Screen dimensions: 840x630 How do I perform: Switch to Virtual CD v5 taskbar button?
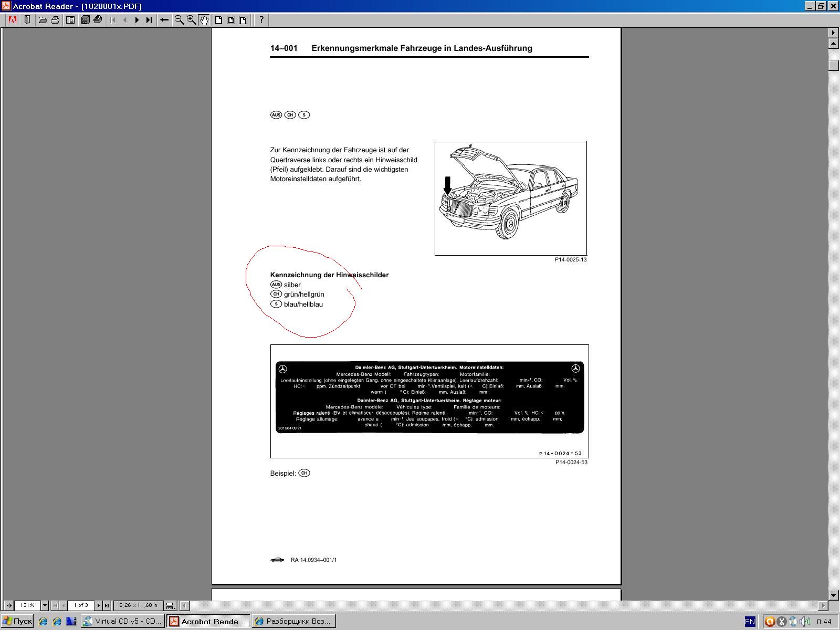[x=123, y=622]
